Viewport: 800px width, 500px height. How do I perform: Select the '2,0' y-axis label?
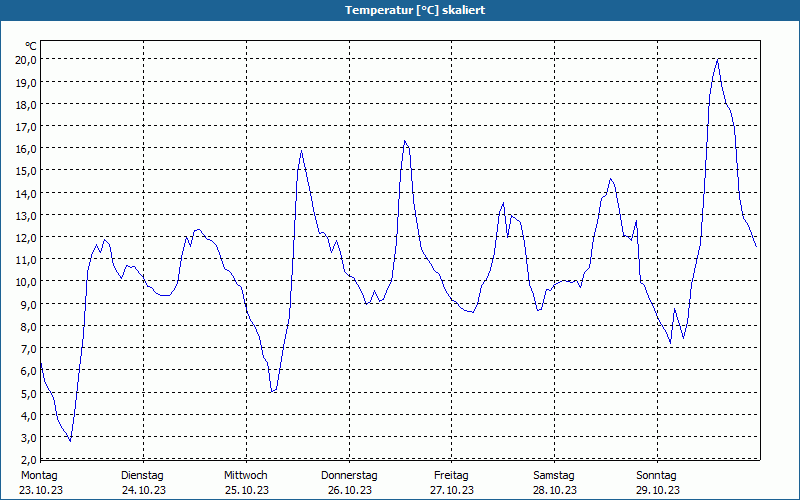click(x=28, y=460)
